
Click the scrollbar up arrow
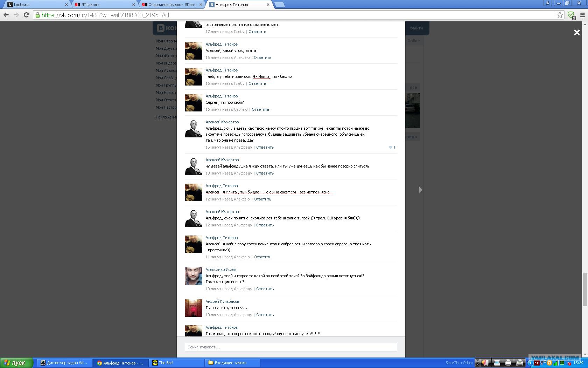click(585, 24)
